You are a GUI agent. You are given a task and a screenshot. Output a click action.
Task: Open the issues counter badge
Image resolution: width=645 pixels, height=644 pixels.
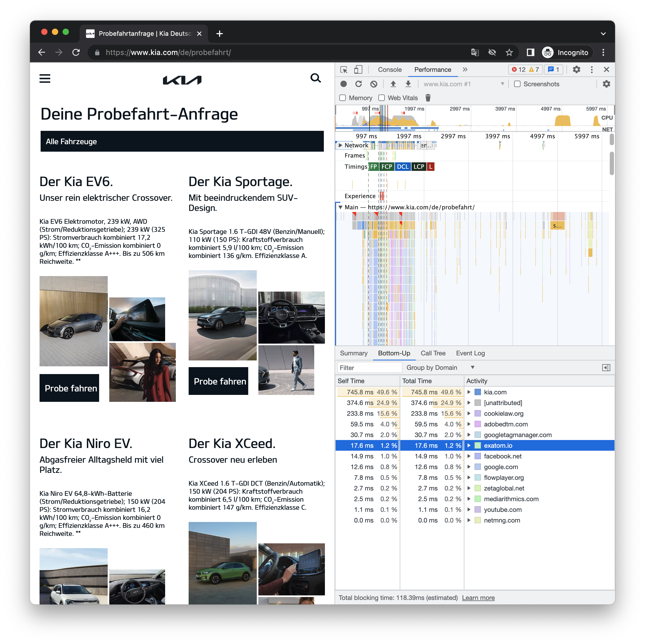point(554,70)
